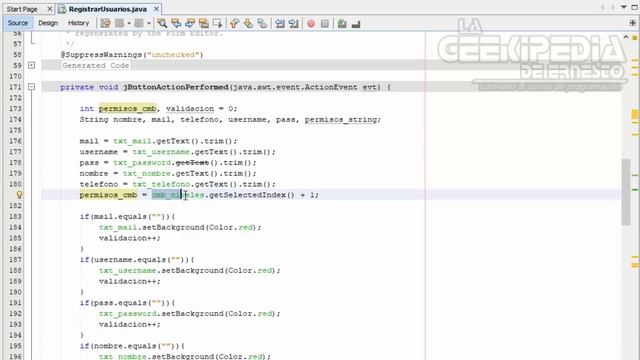The width and height of the screenshot is (640, 360).
Task: Jump to Previous Bookmark icon
Action: coord(234,23)
